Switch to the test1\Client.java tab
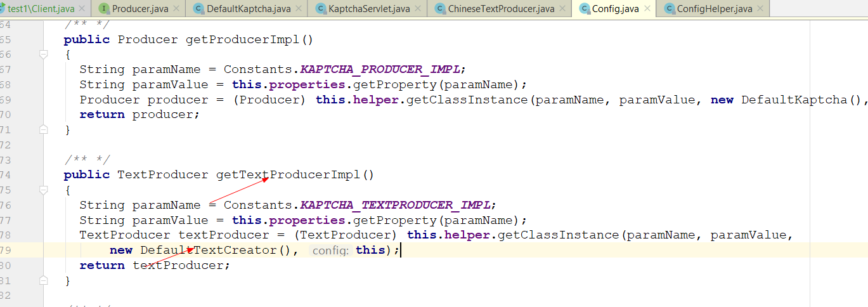The height and width of the screenshot is (307, 868). [41, 8]
